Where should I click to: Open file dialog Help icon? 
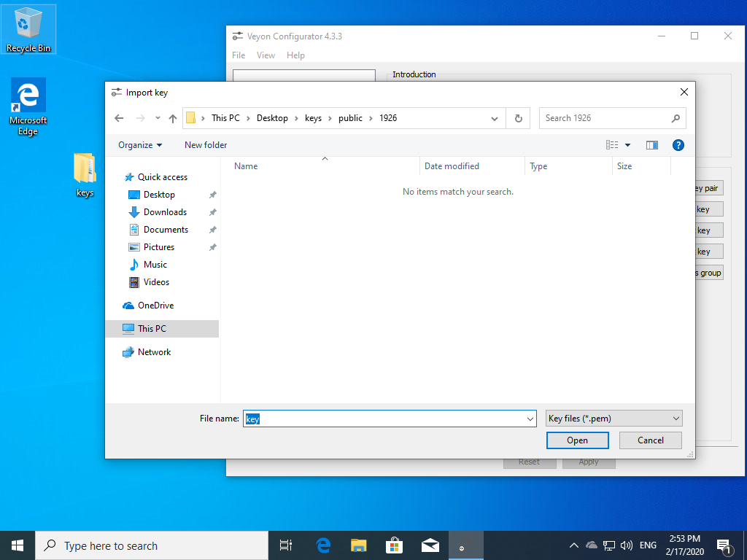click(678, 145)
